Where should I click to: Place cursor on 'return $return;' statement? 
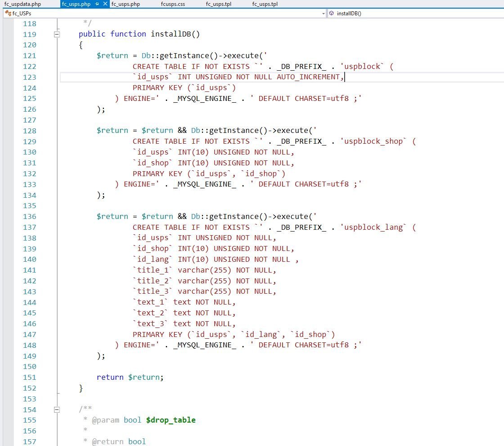pyautogui.click(x=130, y=377)
